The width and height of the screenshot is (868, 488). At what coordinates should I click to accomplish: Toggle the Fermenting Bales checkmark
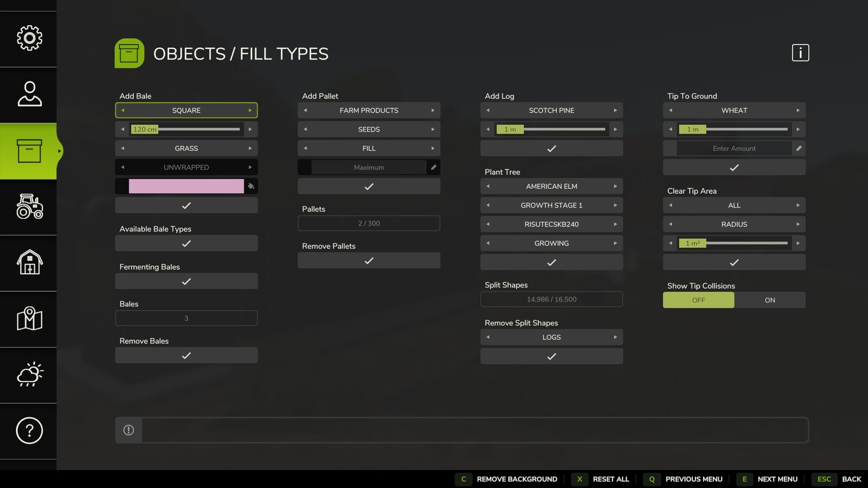click(186, 281)
